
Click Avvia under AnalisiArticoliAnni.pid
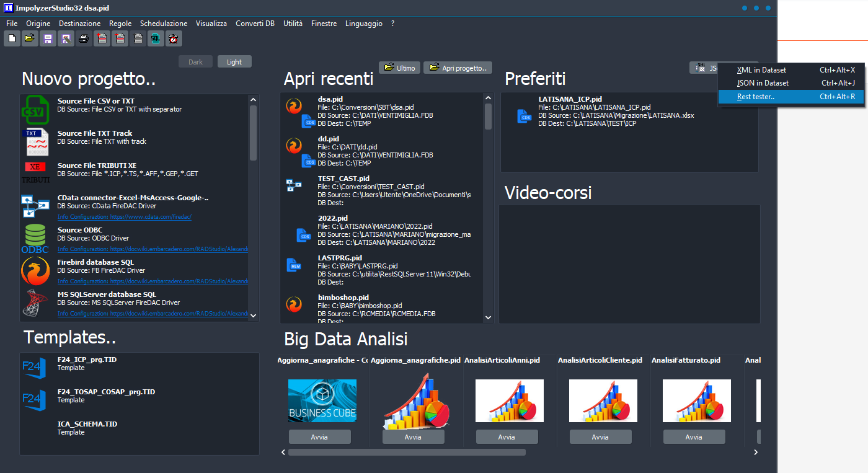507,437
